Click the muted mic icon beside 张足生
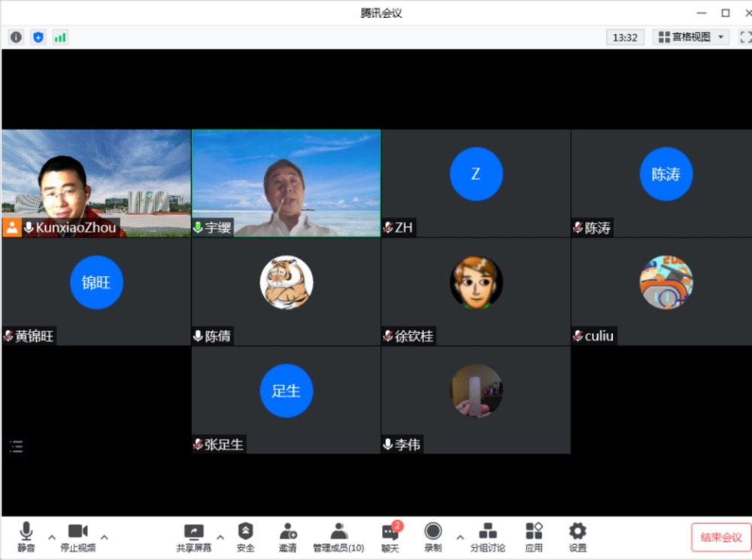 tap(198, 444)
